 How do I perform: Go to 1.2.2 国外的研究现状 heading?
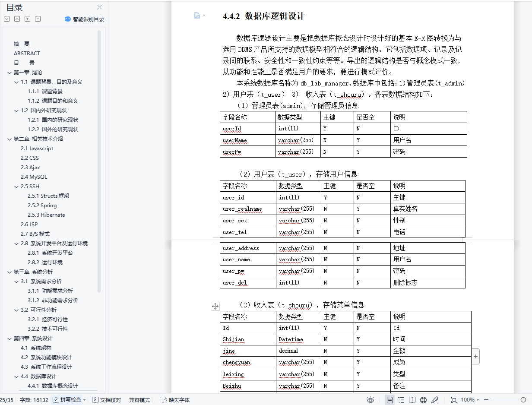tap(53, 130)
